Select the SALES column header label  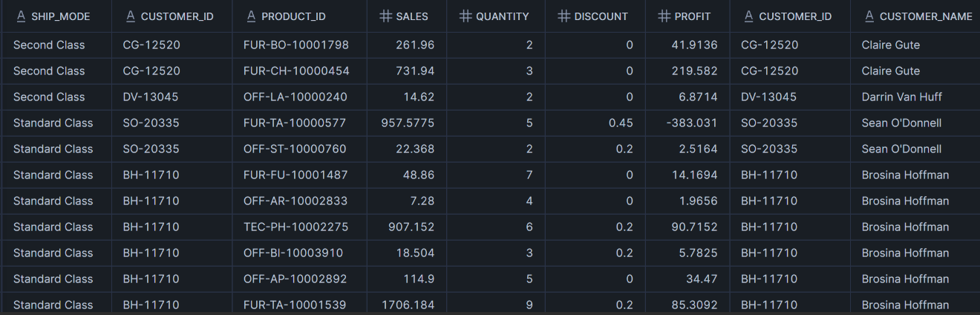point(413,16)
